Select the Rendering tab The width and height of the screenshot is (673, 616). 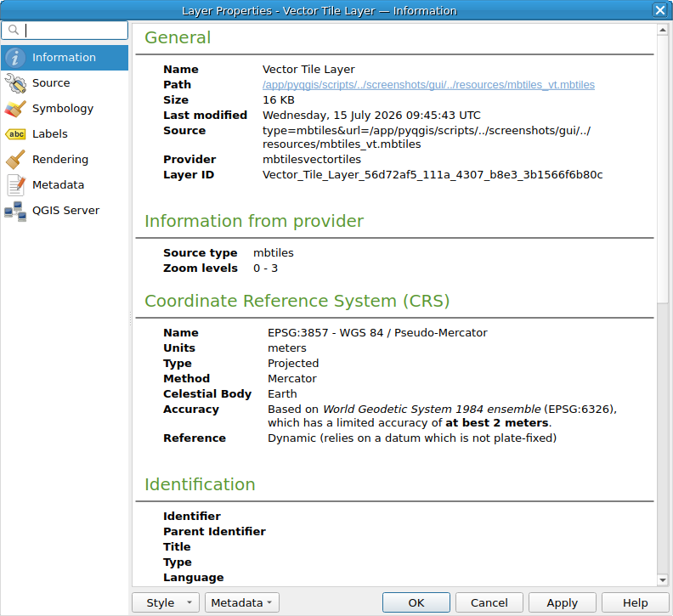point(65,159)
